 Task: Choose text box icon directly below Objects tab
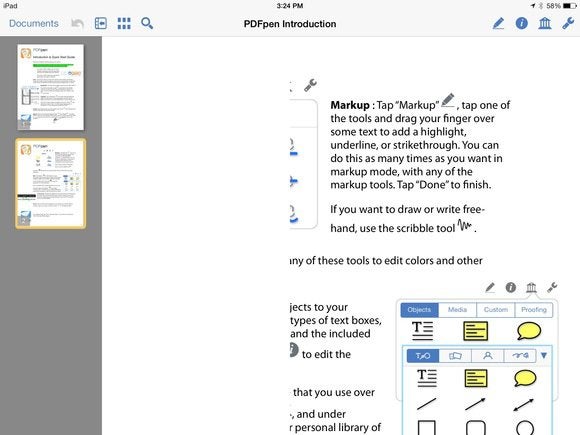(422, 331)
